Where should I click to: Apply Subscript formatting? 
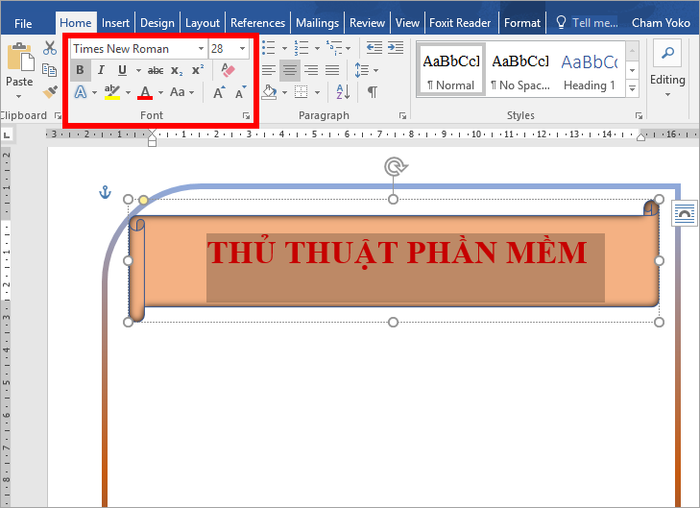(177, 71)
